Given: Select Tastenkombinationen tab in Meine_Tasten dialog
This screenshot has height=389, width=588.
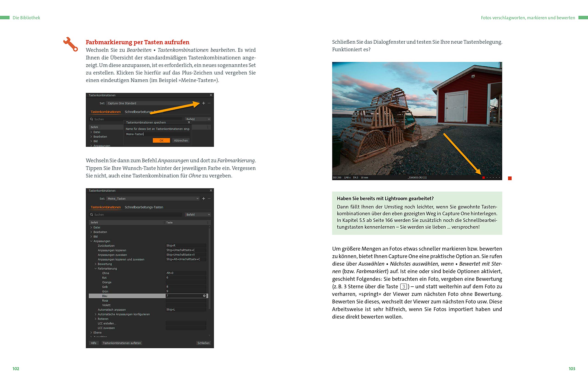Looking at the screenshot, I should point(105,207).
